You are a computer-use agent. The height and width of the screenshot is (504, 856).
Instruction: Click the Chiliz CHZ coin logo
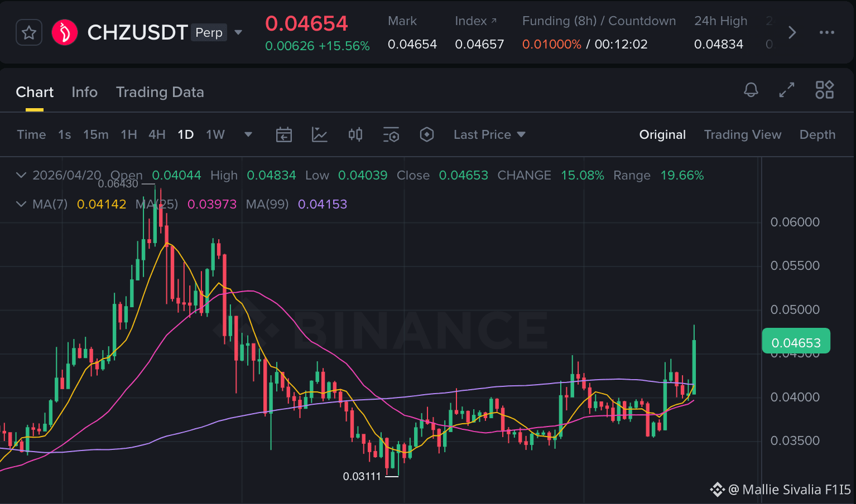pyautogui.click(x=65, y=32)
